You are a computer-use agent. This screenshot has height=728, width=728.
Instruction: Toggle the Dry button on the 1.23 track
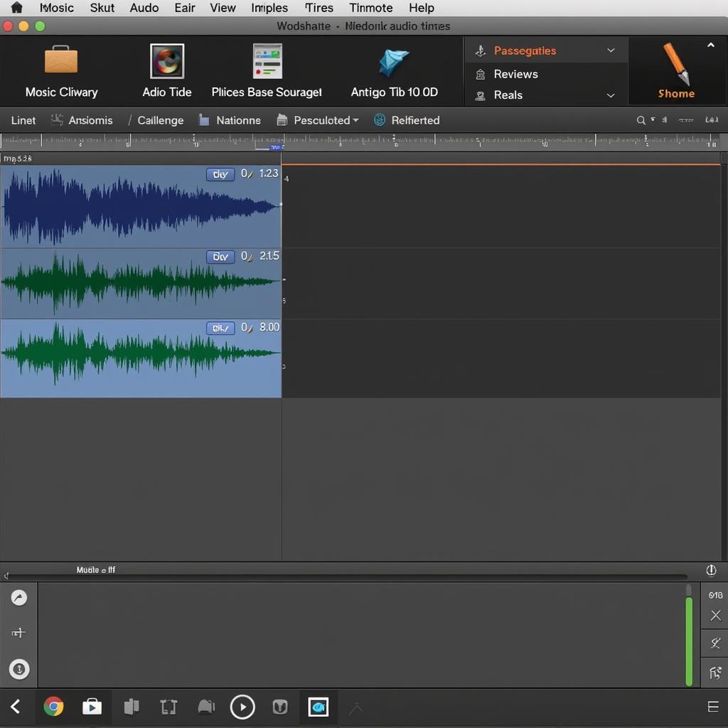pos(220,174)
